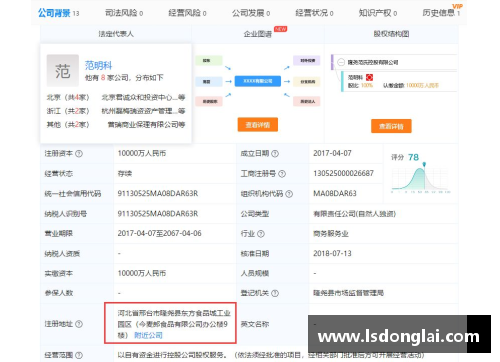This screenshot has width=500, height=362.
Task: Click help icon next to 组织机构代码
Action: (x=289, y=194)
